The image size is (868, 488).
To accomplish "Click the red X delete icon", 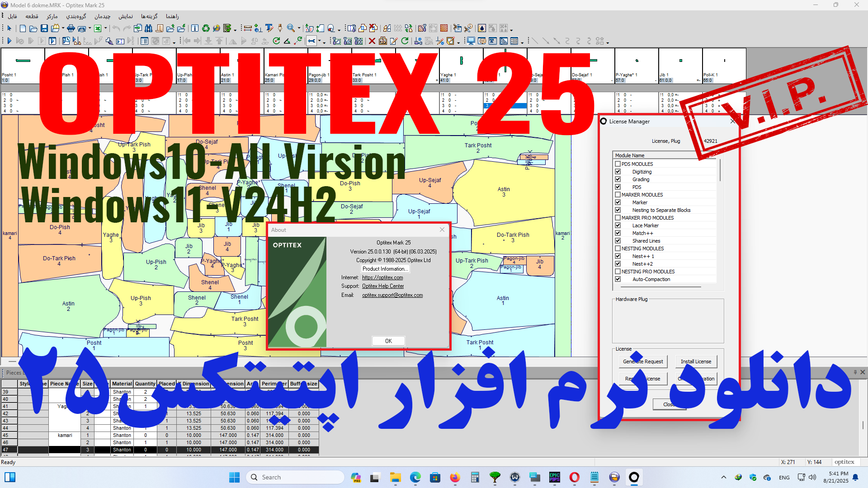I will click(372, 41).
